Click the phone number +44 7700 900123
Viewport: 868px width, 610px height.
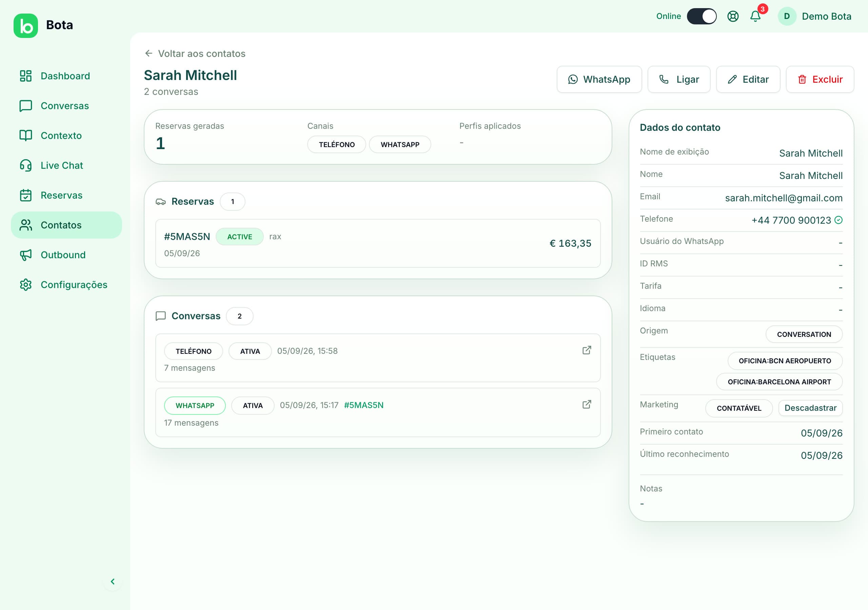(791, 220)
